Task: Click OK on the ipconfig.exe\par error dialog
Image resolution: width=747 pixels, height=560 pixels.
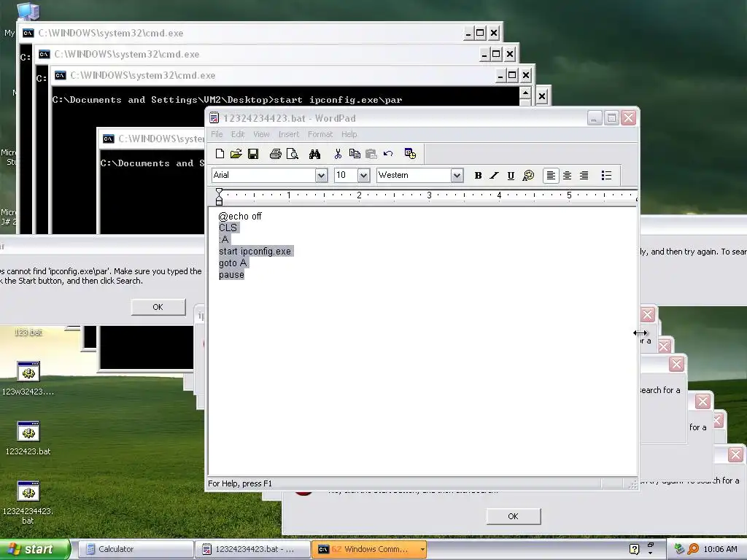Action: [x=158, y=307]
